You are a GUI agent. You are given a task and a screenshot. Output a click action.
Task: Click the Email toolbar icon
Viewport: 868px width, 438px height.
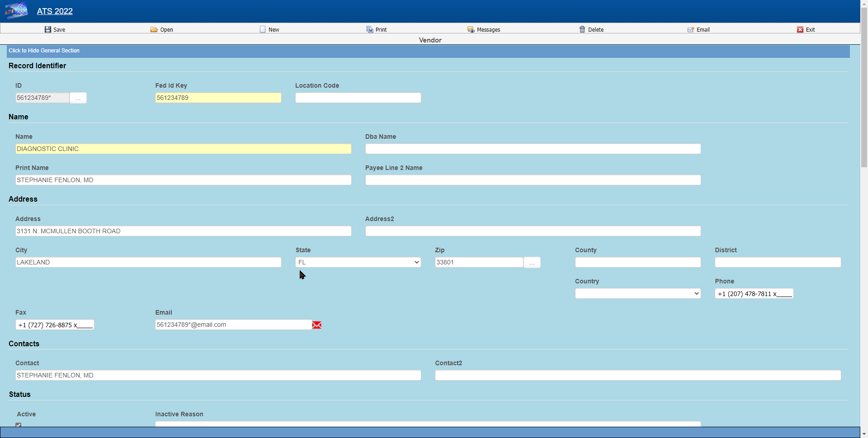(x=691, y=29)
